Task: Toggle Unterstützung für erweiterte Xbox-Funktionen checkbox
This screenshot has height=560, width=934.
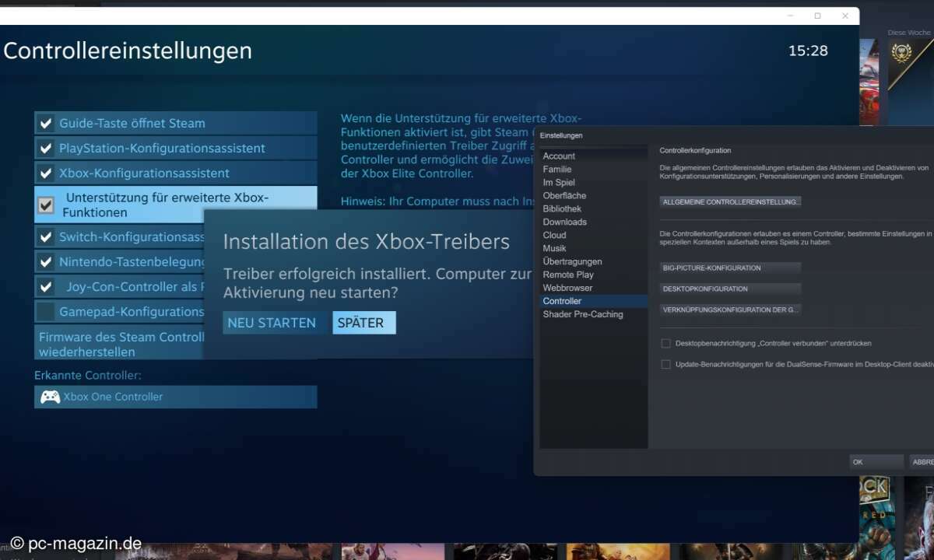Action: (46, 205)
